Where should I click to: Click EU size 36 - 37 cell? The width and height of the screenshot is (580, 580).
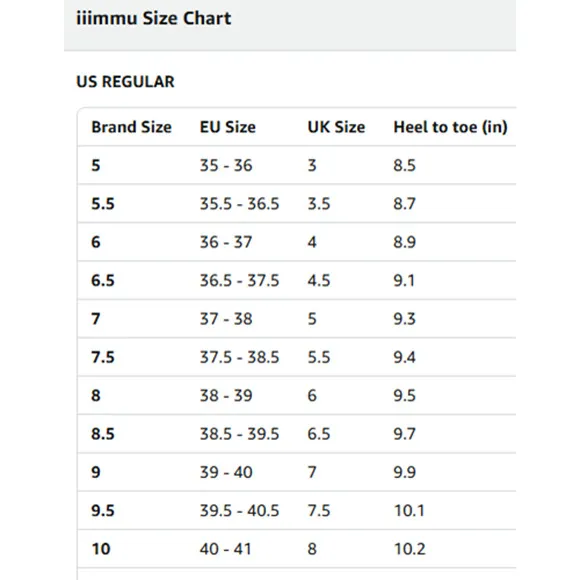click(226, 242)
